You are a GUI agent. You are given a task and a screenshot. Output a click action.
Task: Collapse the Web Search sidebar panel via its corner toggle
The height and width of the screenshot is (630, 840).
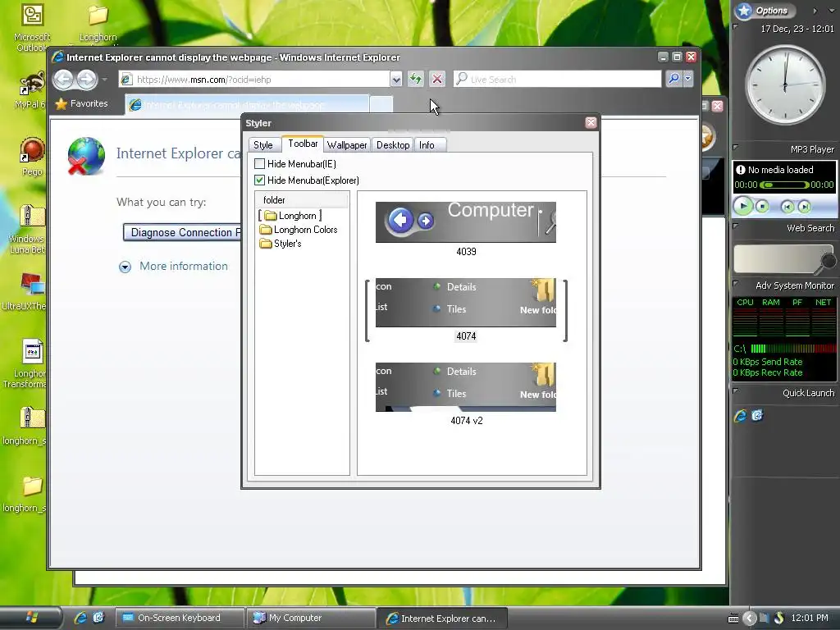point(736,226)
